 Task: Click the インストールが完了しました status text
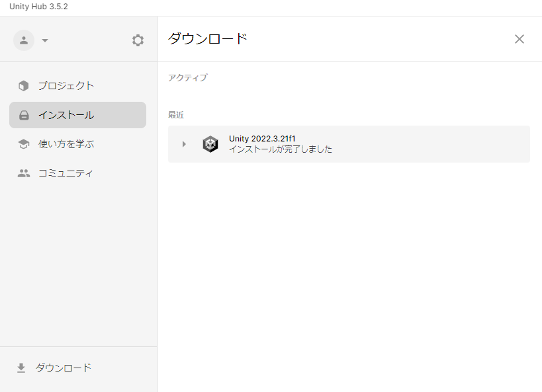point(281,149)
